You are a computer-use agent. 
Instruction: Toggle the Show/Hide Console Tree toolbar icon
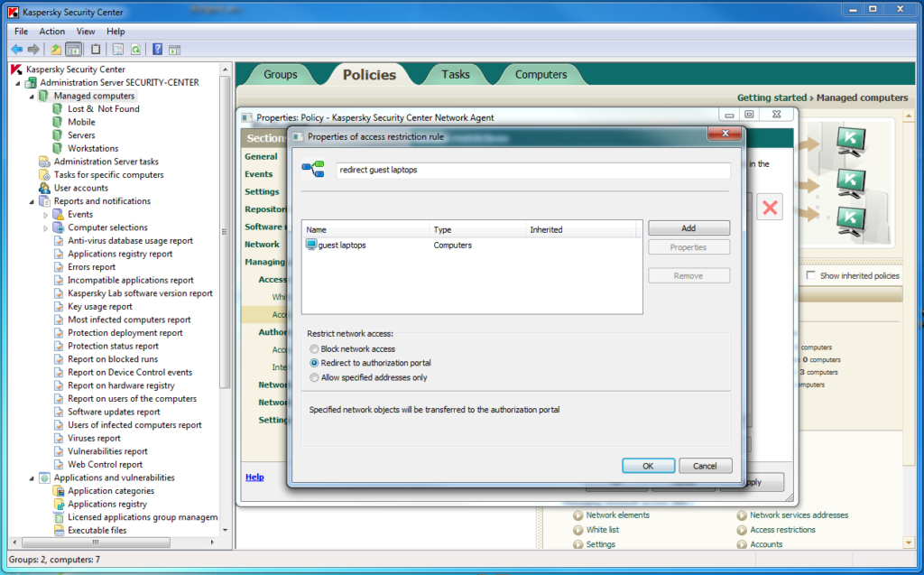pos(74,50)
